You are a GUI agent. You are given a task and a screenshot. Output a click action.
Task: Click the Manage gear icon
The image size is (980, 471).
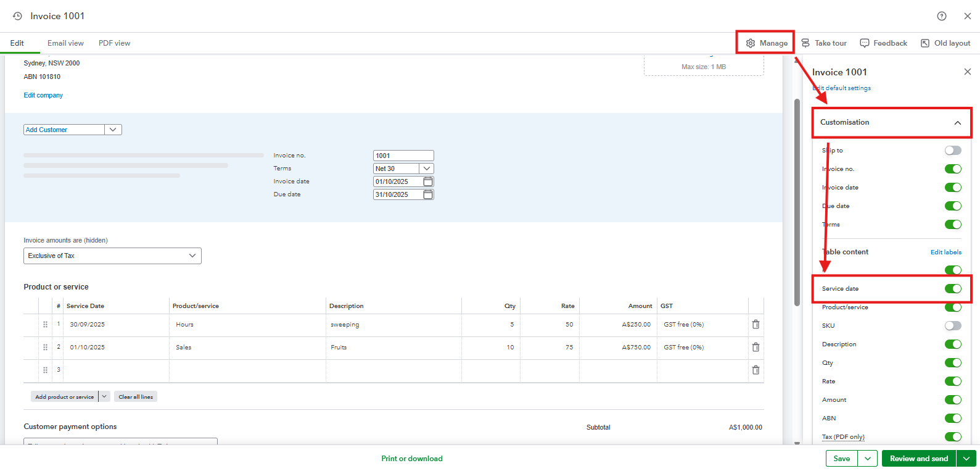coord(751,43)
